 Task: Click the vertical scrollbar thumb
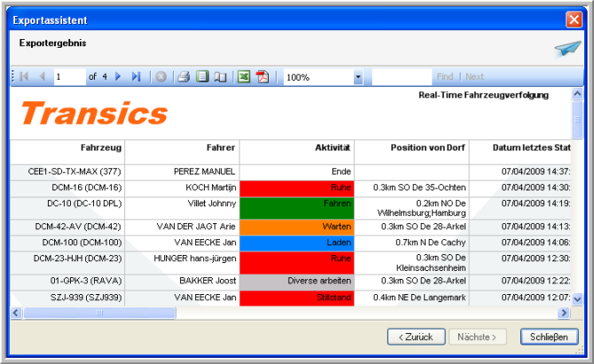(577, 120)
